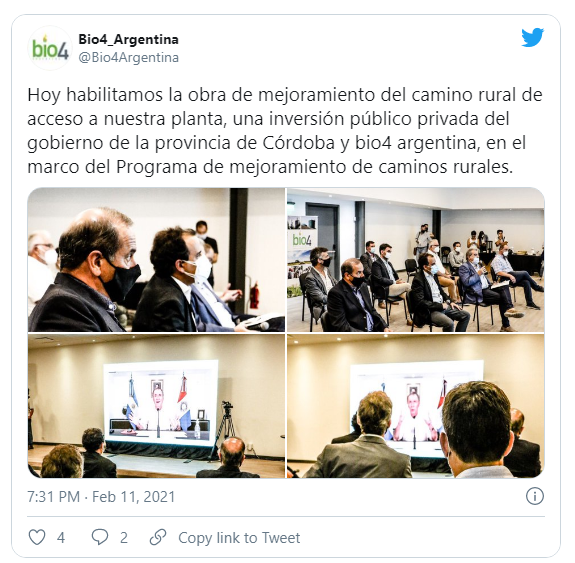
Task: Open the 7:31 PM · Feb 11, 2021 timestamp
Action: pos(101,497)
